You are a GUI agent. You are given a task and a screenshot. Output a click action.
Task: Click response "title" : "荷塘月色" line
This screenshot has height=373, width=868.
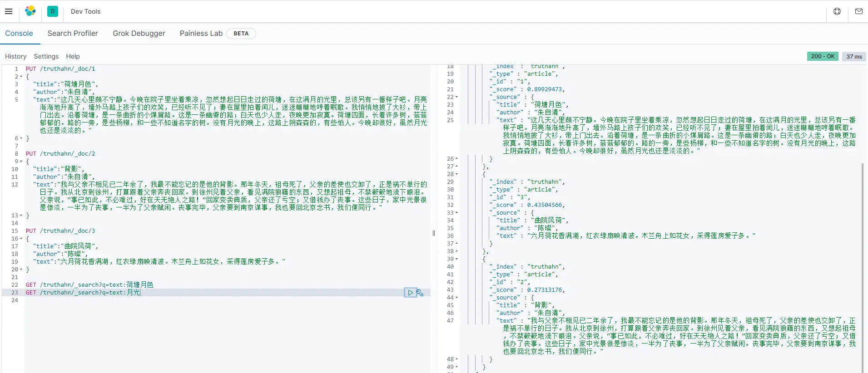(x=532, y=105)
